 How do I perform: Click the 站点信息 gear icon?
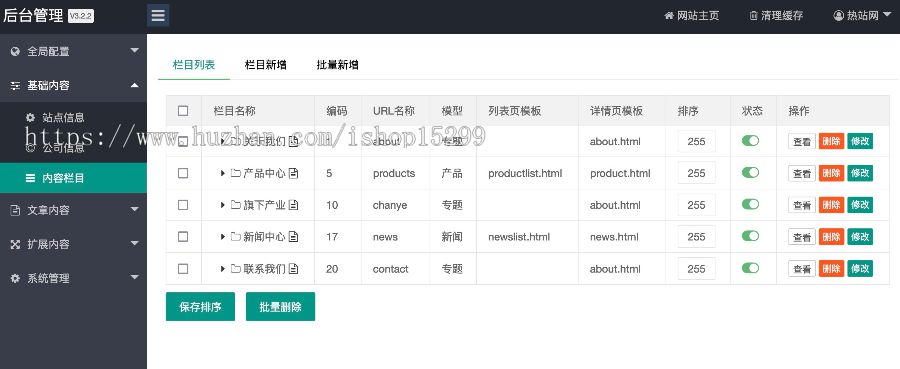(30, 118)
